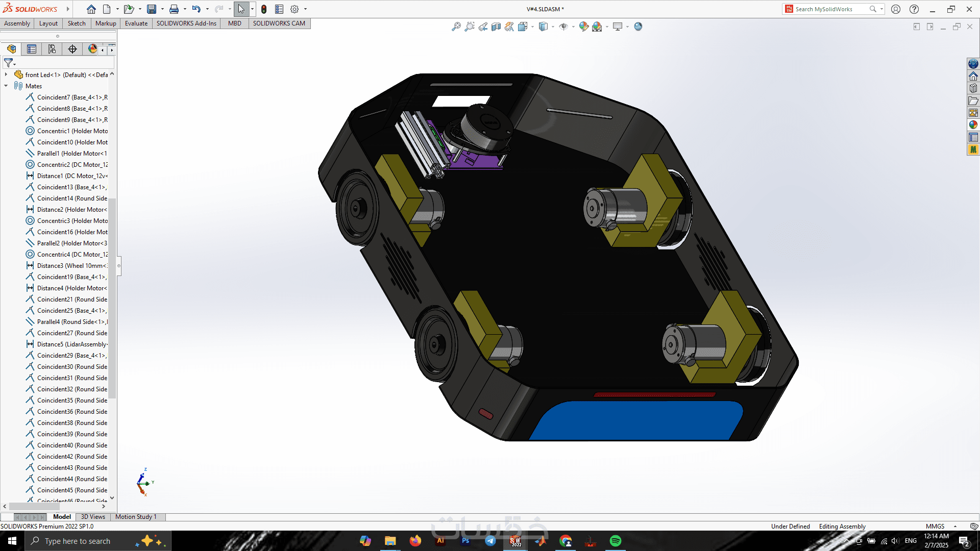The height and width of the screenshot is (551, 980).
Task: Open the Motion Study 1 tab
Action: click(x=136, y=517)
